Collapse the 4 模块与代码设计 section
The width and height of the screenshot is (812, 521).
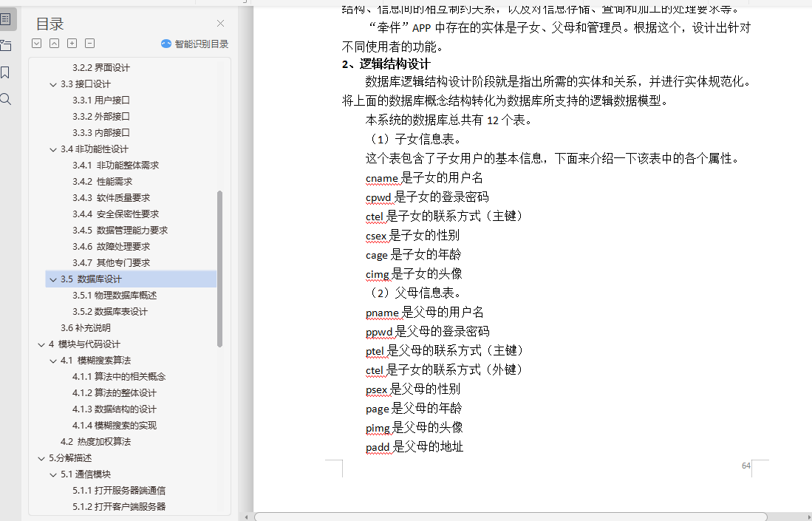point(41,345)
